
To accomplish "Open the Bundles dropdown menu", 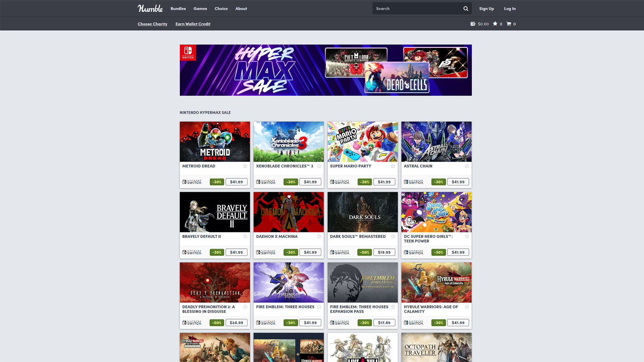I will coord(178,8).
